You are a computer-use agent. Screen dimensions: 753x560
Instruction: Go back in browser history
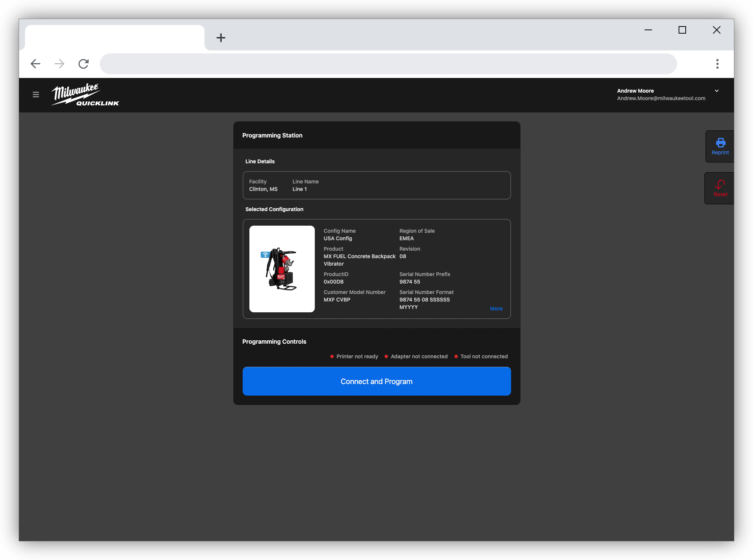(36, 64)
